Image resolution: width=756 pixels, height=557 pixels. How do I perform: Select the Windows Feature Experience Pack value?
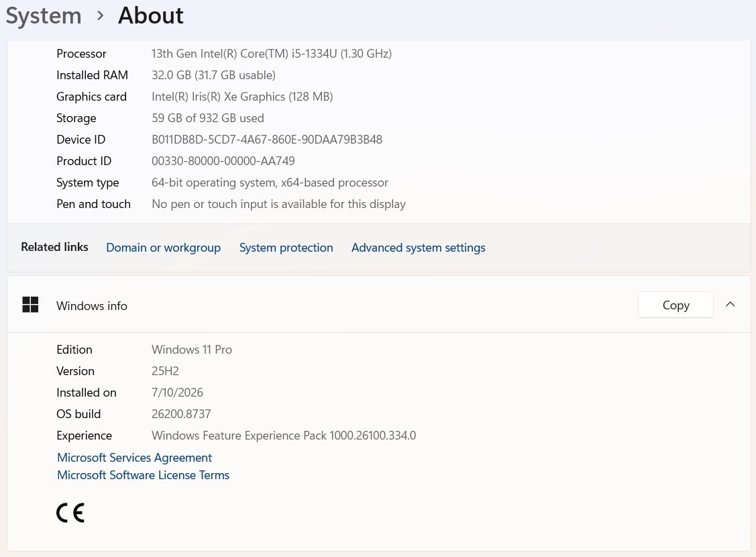[x=284, y=436]
